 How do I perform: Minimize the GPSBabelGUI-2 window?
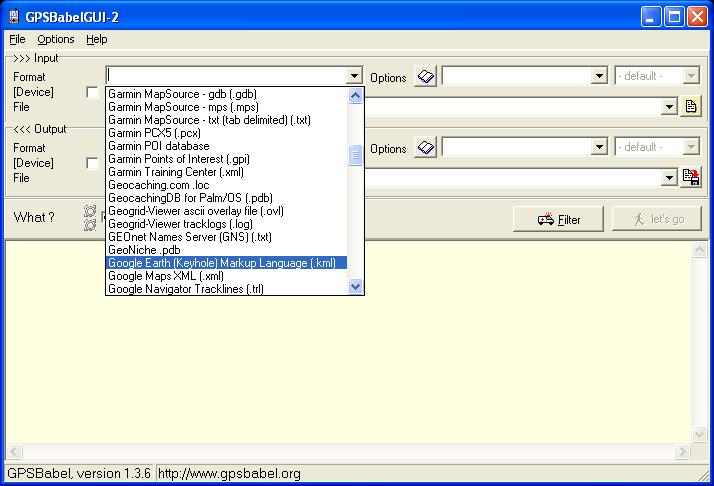pos(651,17)
